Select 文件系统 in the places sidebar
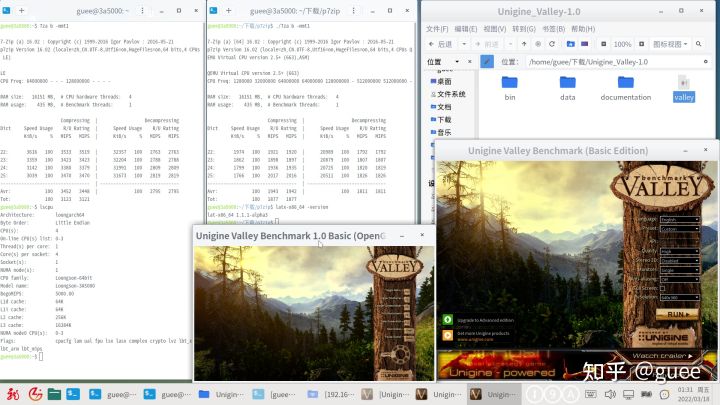The image size is (720, 405). (448, 94)
